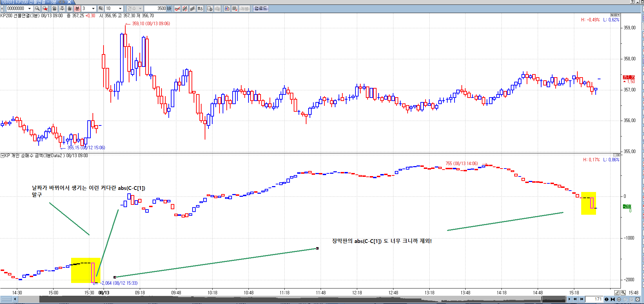644x304 pixels.
Task: Click the rewind scroll icon
Action: [575, 299]
